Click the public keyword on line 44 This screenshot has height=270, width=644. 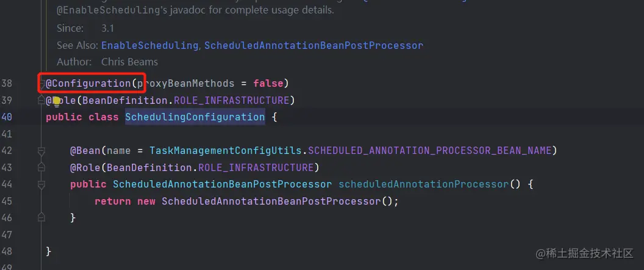pos(88,184)
